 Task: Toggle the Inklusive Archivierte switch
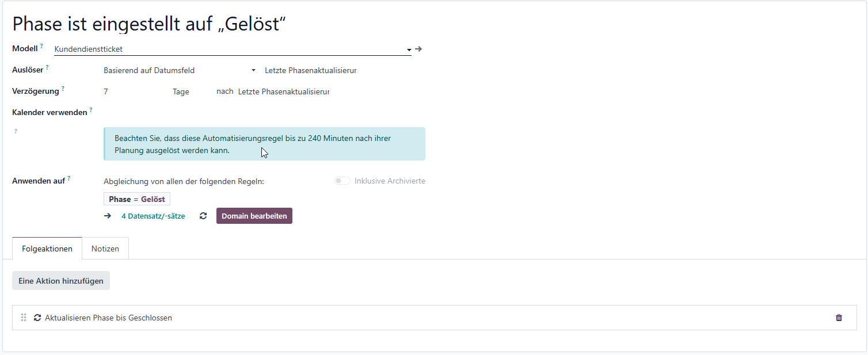(342, 181)
